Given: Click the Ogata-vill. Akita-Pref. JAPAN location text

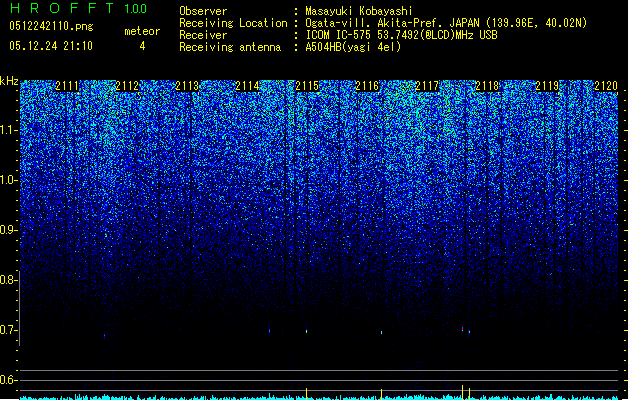Looking at the screenshot, I should (446, 23).
